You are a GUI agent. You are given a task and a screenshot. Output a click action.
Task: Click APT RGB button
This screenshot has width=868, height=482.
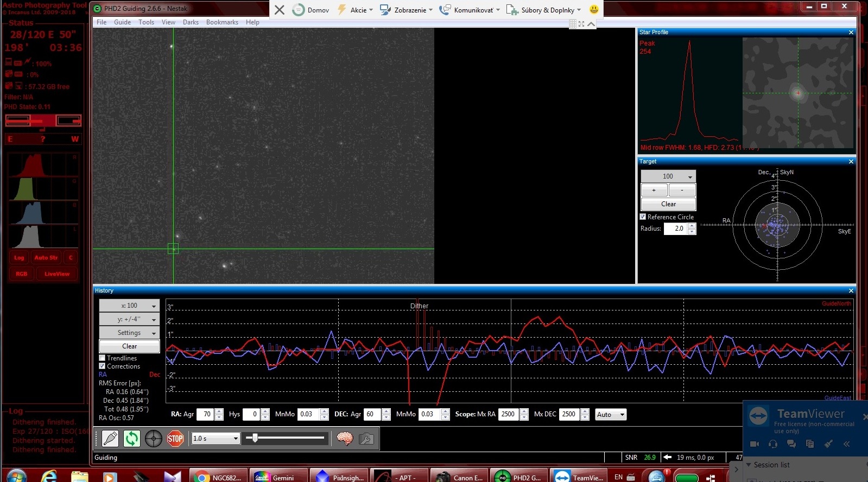point(22,274)
